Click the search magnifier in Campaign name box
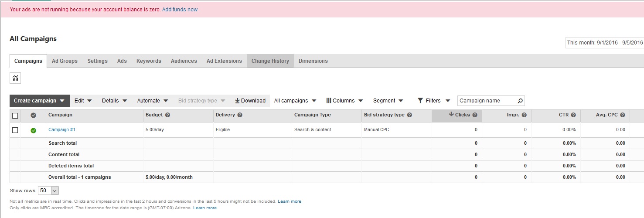The width and height of the screenshot is (644, 218). coord(520,101)
